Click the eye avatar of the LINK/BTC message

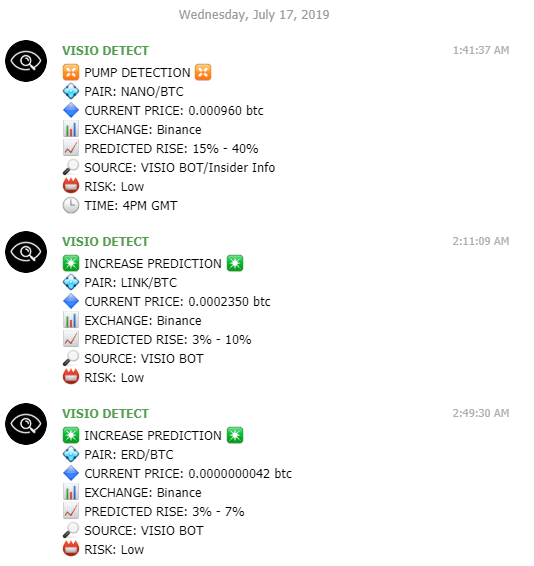click(x=26, y=252)
